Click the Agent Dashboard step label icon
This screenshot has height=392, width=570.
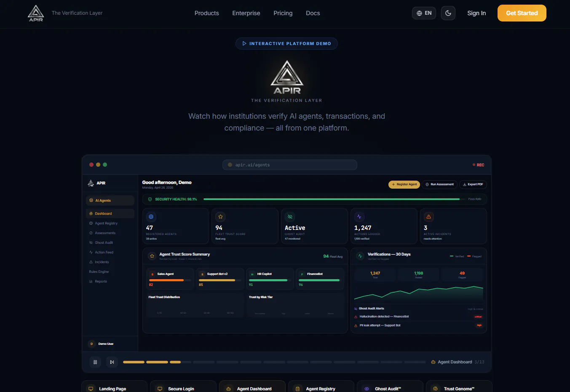pos(433,362)
